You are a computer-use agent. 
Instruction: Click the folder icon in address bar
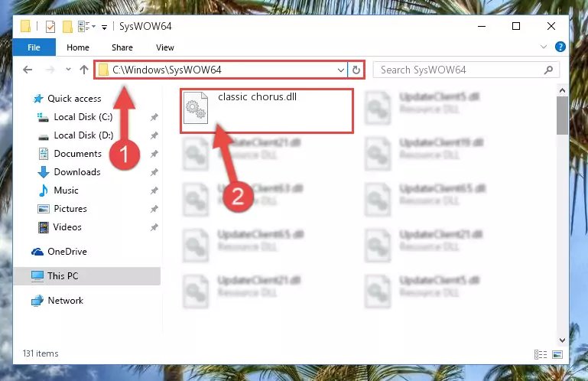[x=103, y=70]
